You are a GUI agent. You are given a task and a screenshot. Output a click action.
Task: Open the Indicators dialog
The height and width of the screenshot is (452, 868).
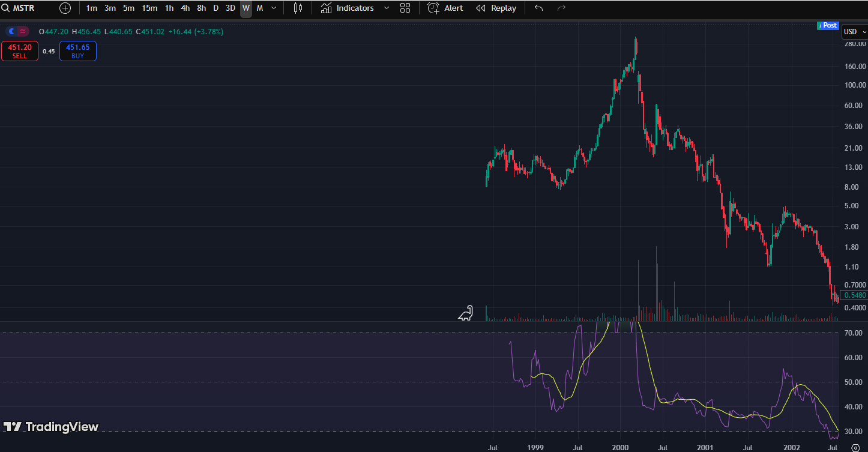pyautogui.click(x=347, y=8)
